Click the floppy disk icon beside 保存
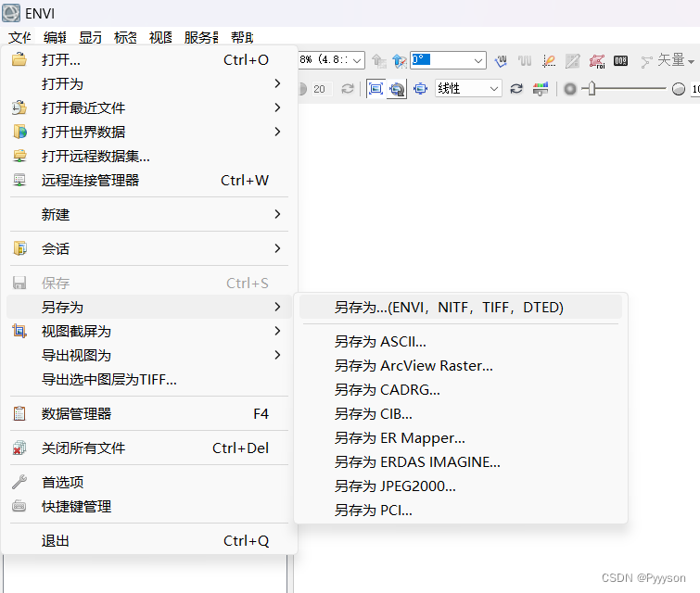Screen dimensions: 700x593 click(19, 283)
